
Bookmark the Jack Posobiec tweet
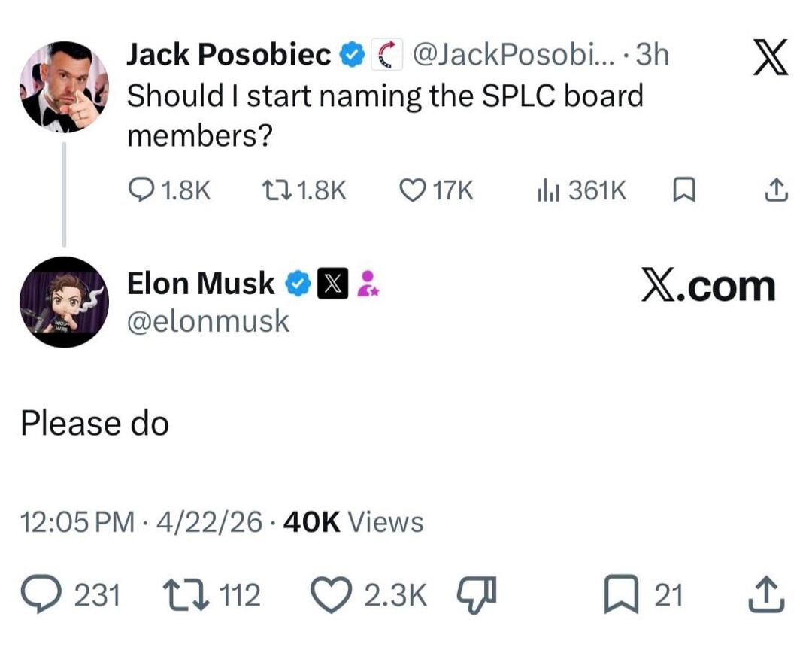683,190
